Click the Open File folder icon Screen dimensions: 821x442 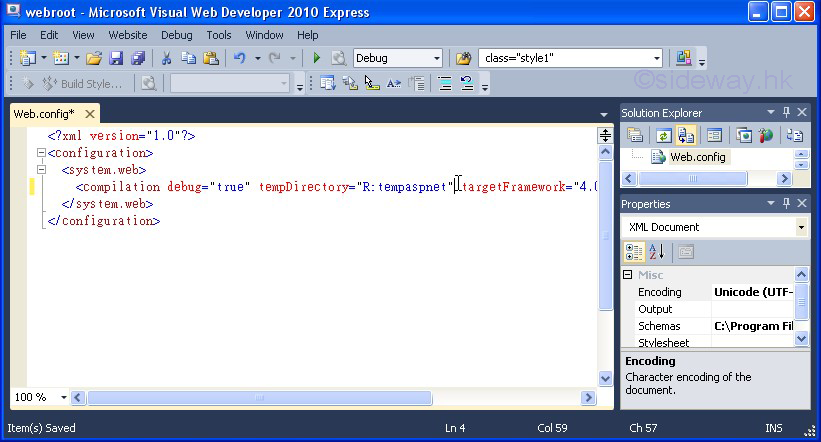(x=93, y=58)
